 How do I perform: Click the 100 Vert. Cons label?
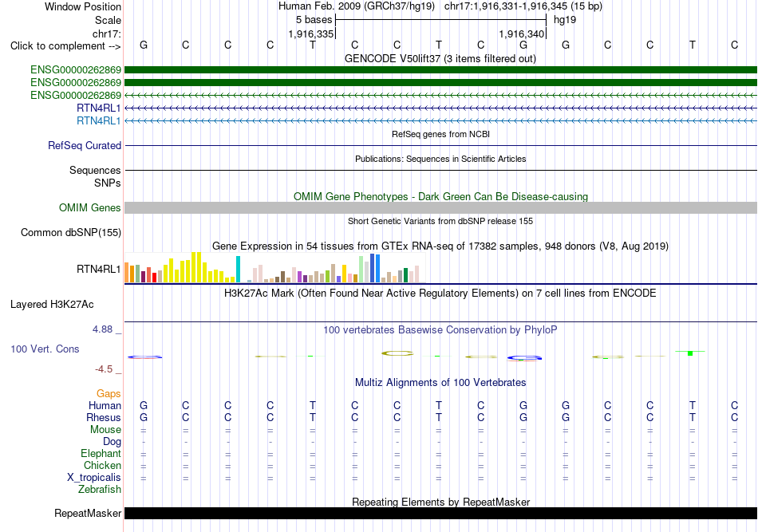coord(45,349)
